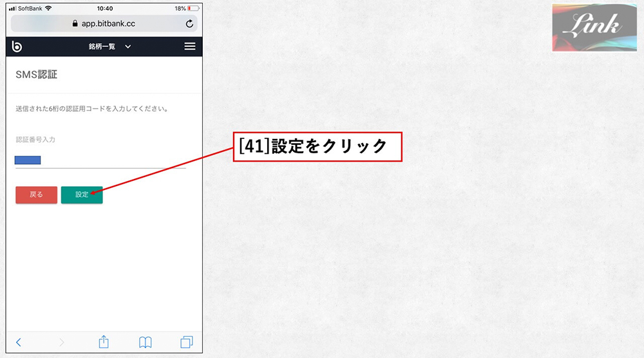Click the padlock icon in address bar
The width and height of the screenshot is (644, 358).
click(75, 23)
